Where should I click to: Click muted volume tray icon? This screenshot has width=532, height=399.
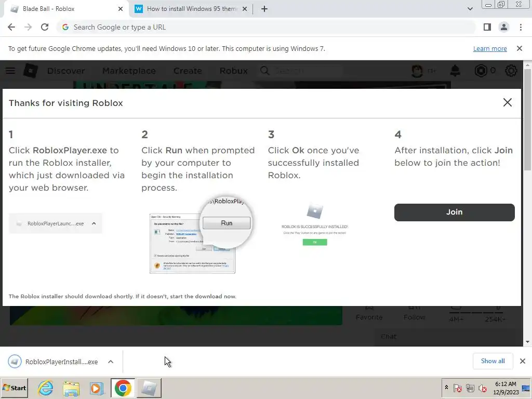pyautogui.click(x=482, y=388)
